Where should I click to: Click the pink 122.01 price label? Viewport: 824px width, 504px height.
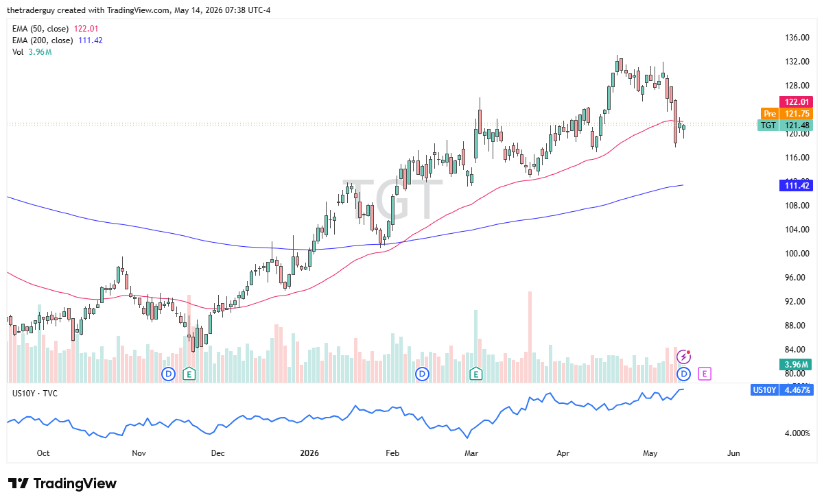tap(796, 101)
